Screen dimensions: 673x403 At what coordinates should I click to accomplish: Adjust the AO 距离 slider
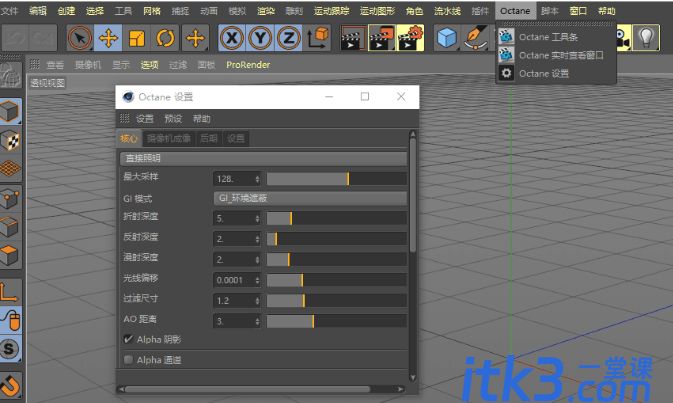point(336,321)
